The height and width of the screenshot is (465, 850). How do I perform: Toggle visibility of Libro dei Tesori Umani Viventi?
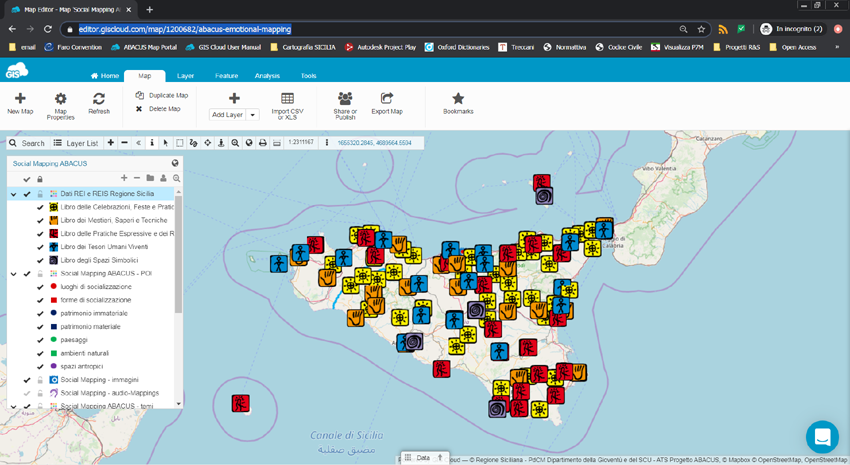pos(40,247)
